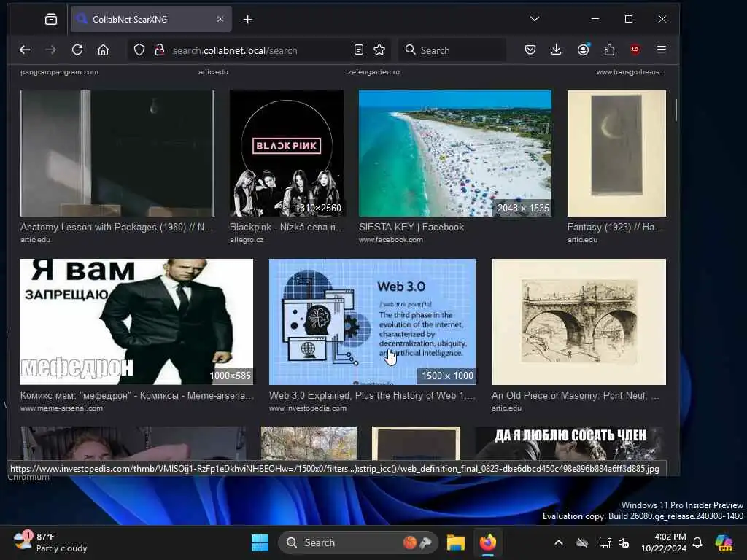Open the Anatomy Lesson with Packages thumbnail

click(117, 153)
